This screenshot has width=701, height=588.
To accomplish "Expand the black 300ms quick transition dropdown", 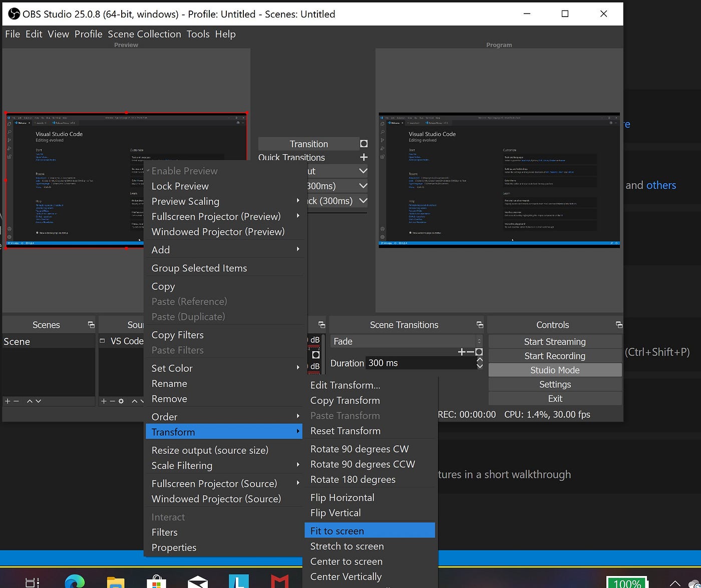I will [x=363, y=201].
